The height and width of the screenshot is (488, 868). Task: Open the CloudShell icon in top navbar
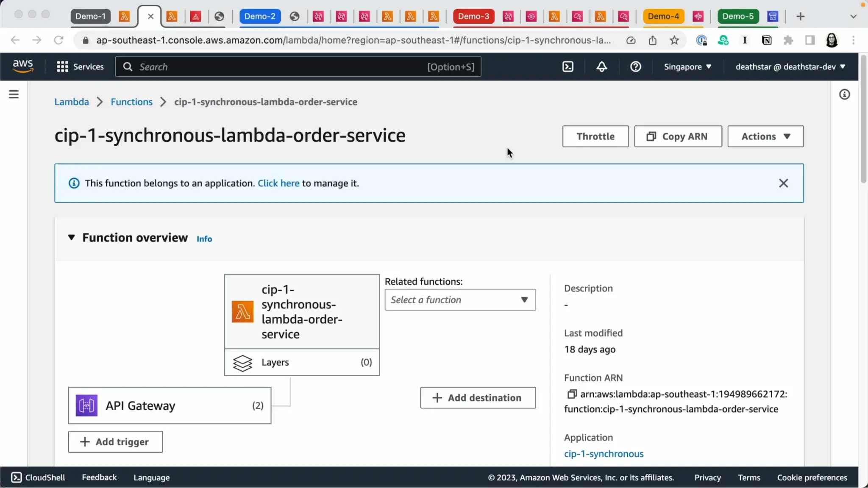[568, 67]
